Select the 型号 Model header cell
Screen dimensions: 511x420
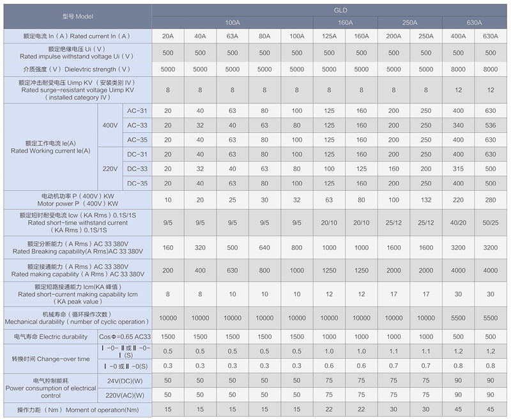tap(77, 17)
